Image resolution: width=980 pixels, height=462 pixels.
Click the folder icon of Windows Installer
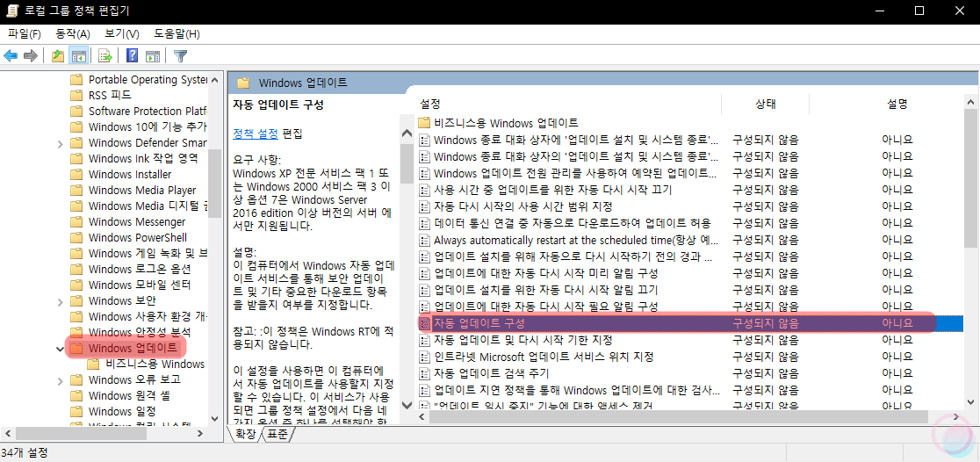click(x=76, y=175)
